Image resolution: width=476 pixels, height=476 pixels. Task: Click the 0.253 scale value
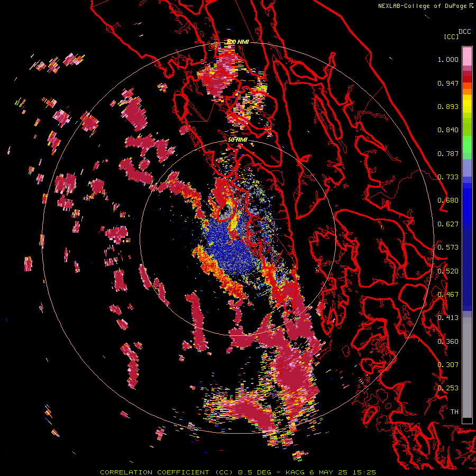pyautogui.click(x=448, y=388)
